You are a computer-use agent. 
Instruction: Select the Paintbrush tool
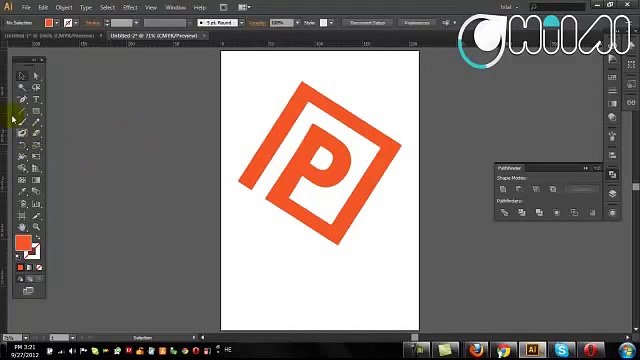point(22,122)
